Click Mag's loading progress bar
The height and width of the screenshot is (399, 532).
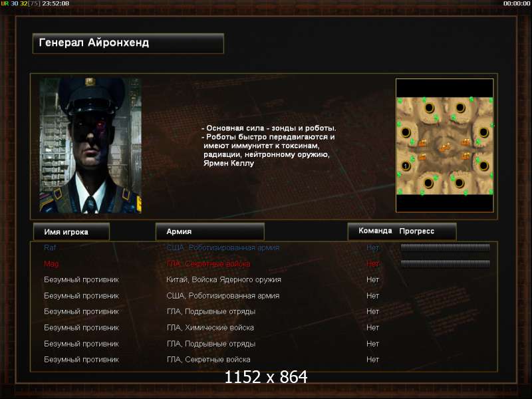tap(445, 263)
